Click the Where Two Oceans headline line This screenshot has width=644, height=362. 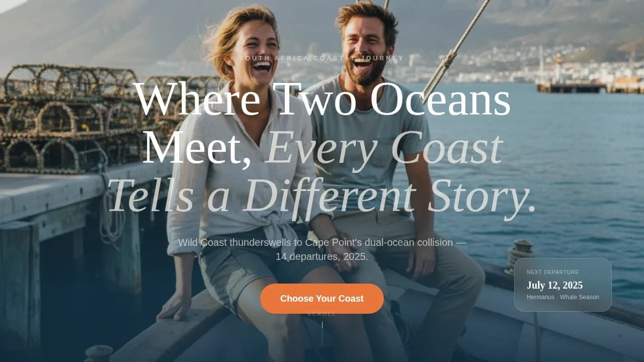(322, 99)
